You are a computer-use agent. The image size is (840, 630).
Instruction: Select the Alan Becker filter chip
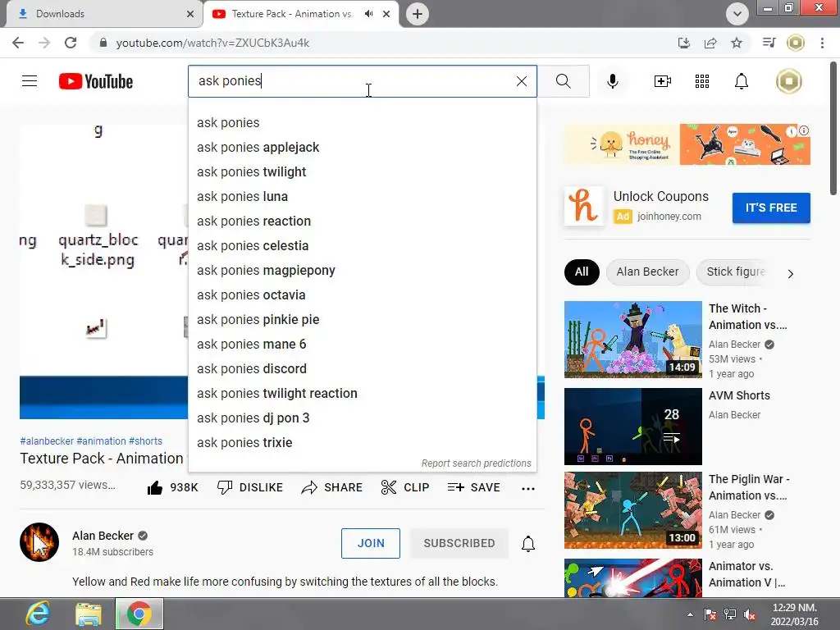pyautogui.click(x=648, y=272)
